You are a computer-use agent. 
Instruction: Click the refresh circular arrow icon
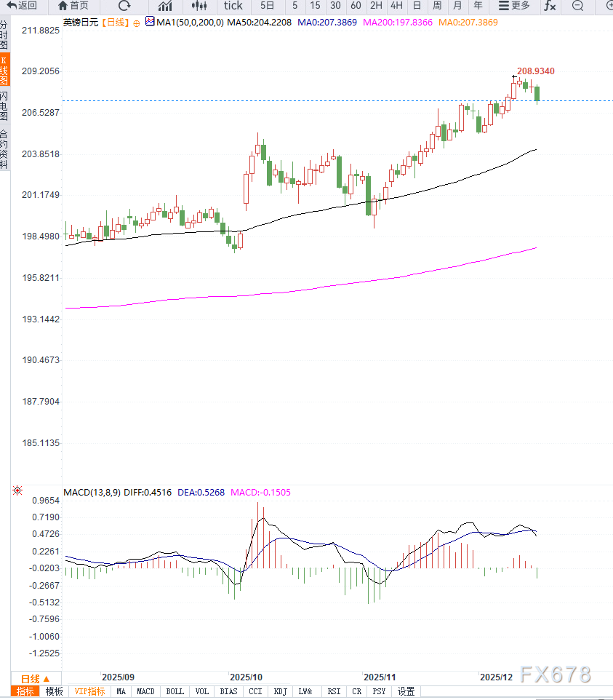coord(124,6)
